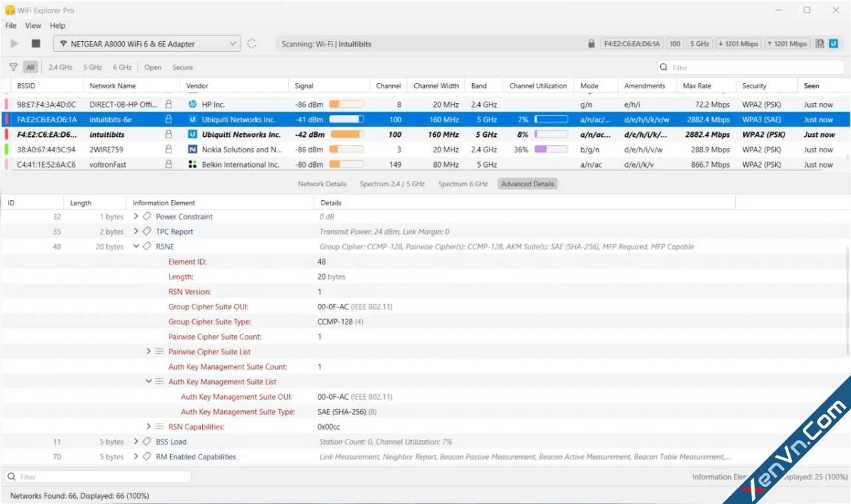Screen dimensions: 851x504
Task: Sort by the Max Rate column
Action: [x=705, y=86]
